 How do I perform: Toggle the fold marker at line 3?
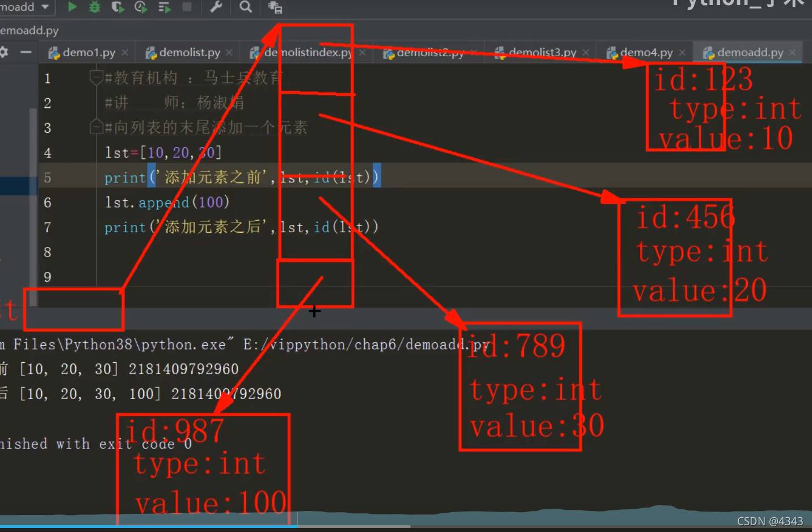pos(96,127)
